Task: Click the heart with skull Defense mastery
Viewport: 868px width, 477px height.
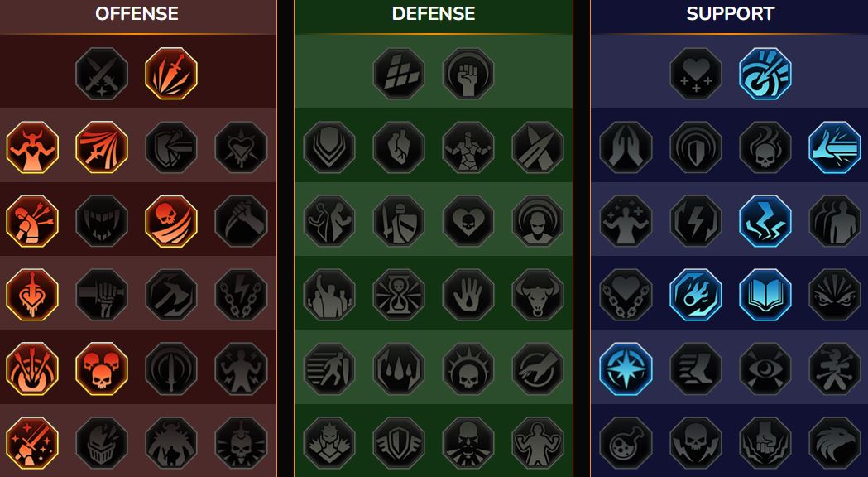Action: 468,221
